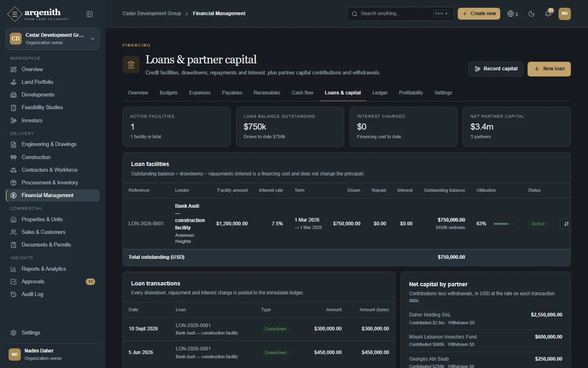Open Financial Management icon
The image size is (588, 368).
[13, 195]
